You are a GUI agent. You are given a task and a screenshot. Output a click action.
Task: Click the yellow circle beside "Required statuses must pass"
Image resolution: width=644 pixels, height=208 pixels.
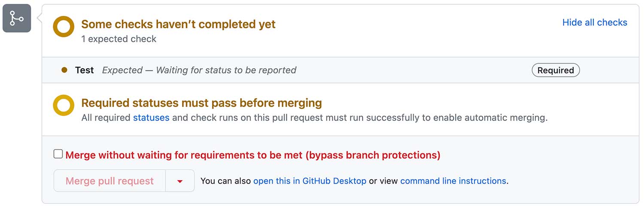click(x=64, y=106)
